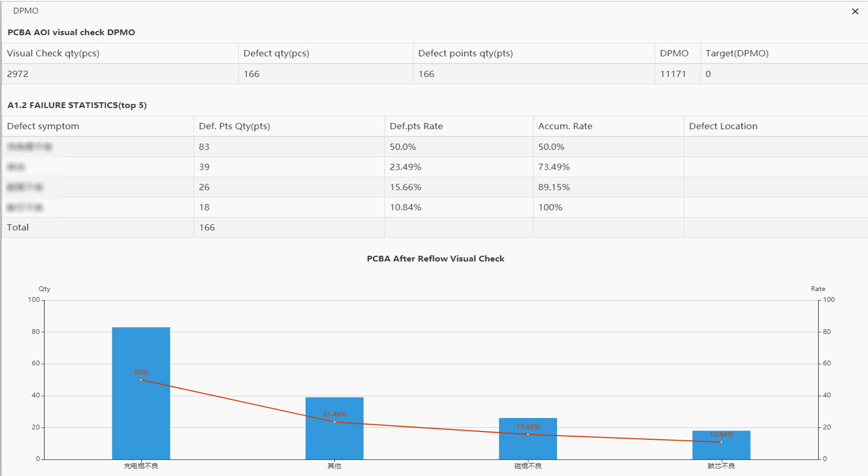The image size is (868, 476).
Task: Click the 73.49% accumulated rate cell
Action: click(x=554, y=167)
